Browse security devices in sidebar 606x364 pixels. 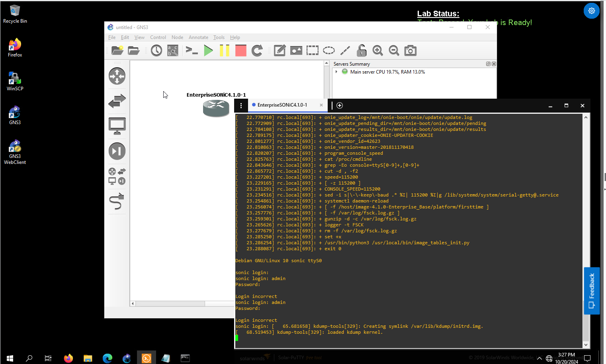[x=117, y=151]
